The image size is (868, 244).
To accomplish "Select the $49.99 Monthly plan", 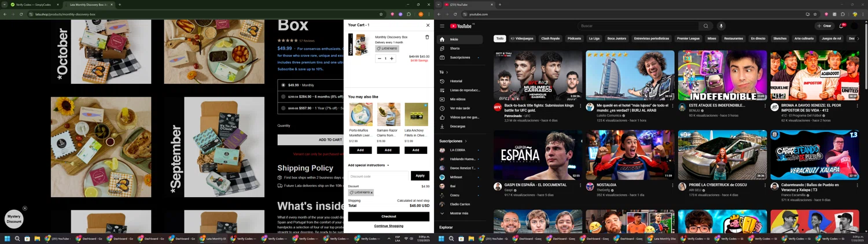I will [283, 85].
